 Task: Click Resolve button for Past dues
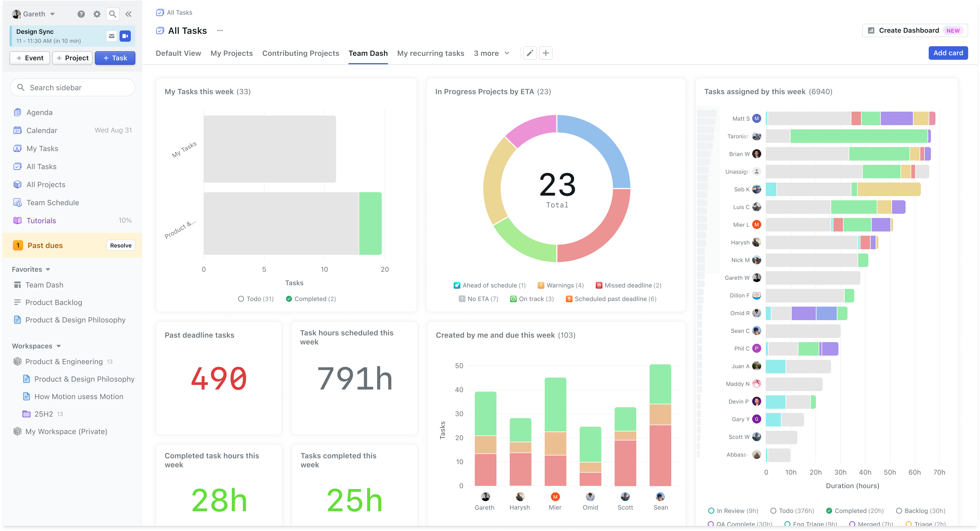click(121, 245)
